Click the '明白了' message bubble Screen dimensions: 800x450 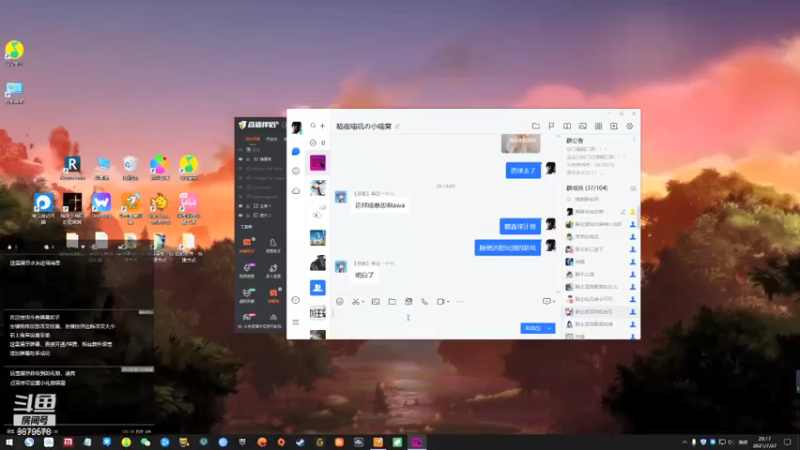(x=365, y=275)
